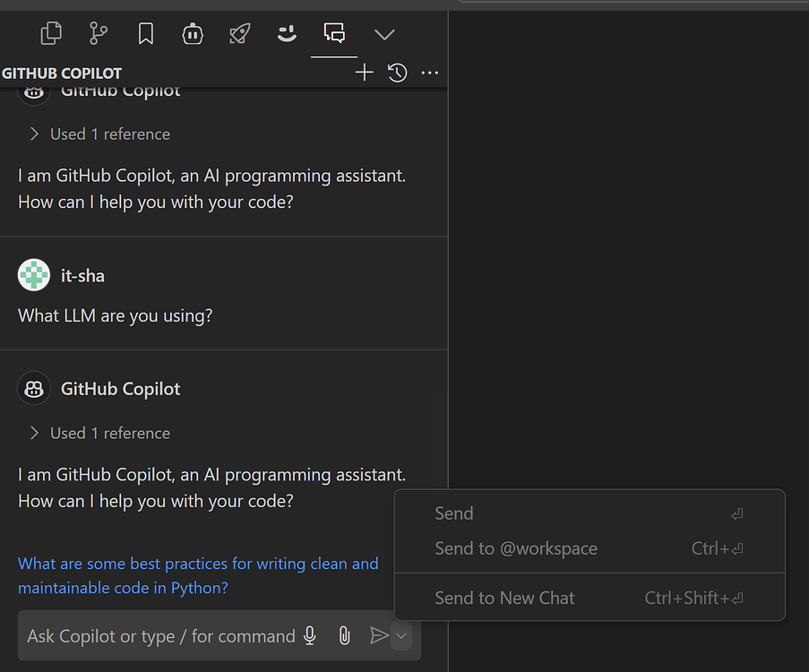Open the smiley feedback icon
This screenshot has height=672, width=809.
pos(287,34)
